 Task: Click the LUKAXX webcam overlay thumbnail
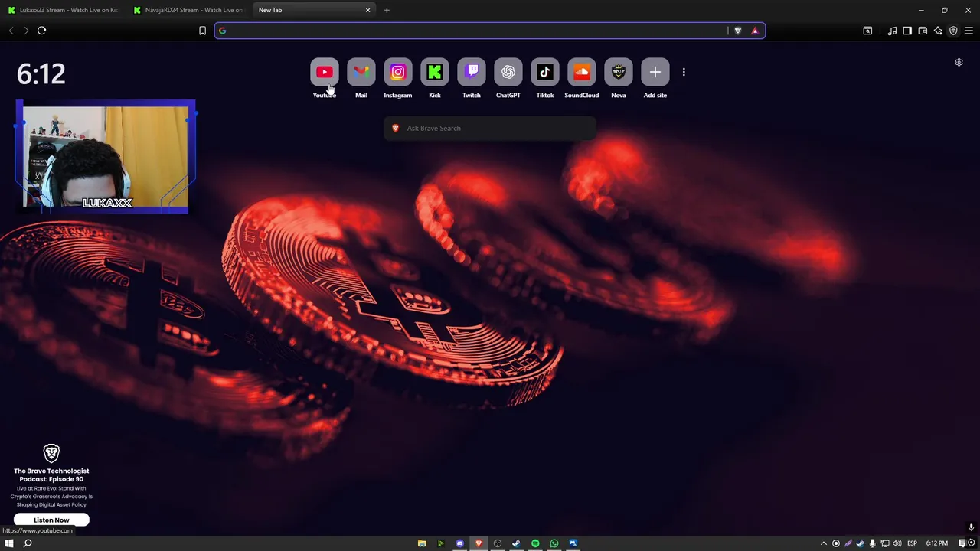[106, 157]
